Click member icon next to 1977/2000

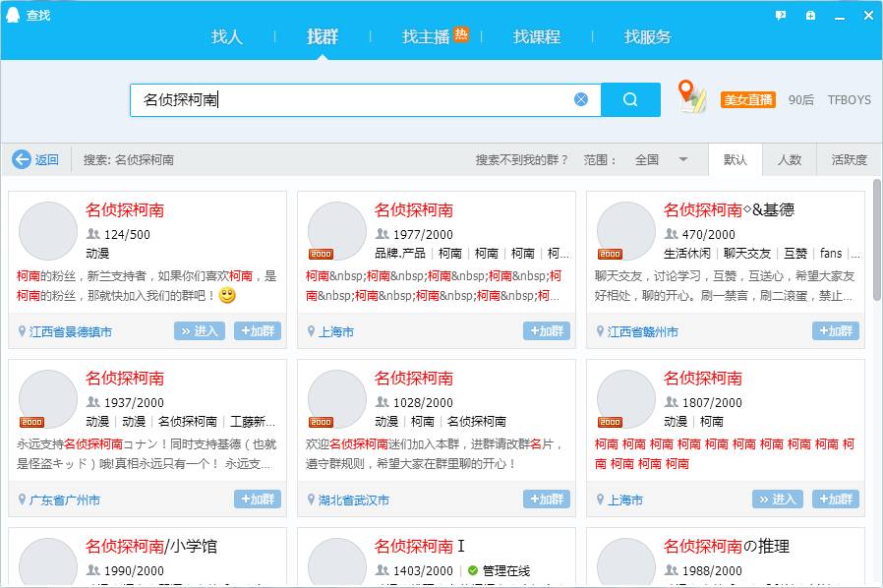(383, 234)
